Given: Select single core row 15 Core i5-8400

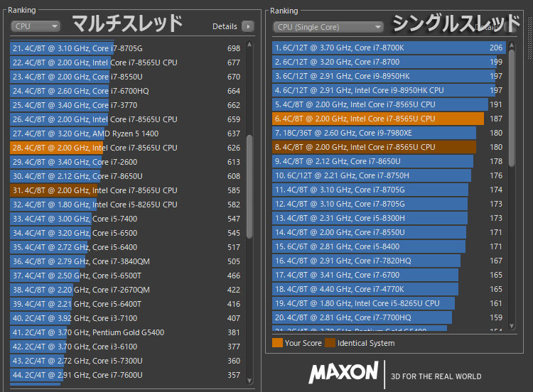Looking at the screenshot, I should coord(389,246).
